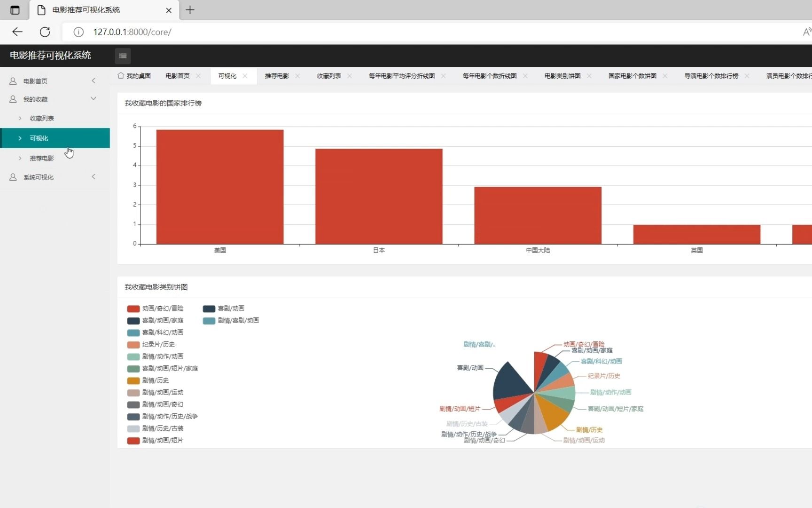
Task: Switch to the 每年电影个数折线图 tab
Action: (x=490, y=76)
